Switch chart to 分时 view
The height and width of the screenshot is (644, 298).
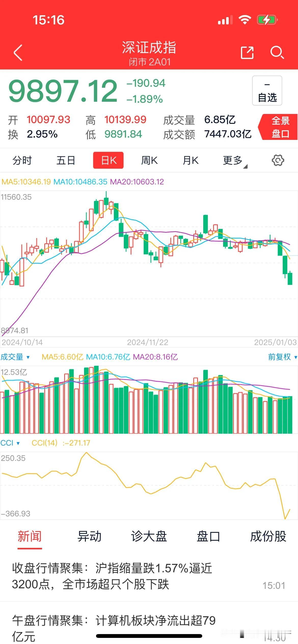(x=22, y=160)
